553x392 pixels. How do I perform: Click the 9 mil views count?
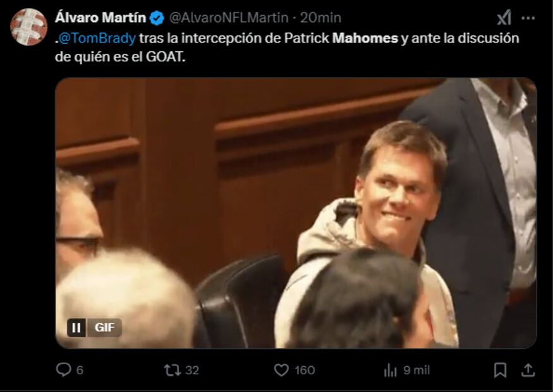(416, 370)
